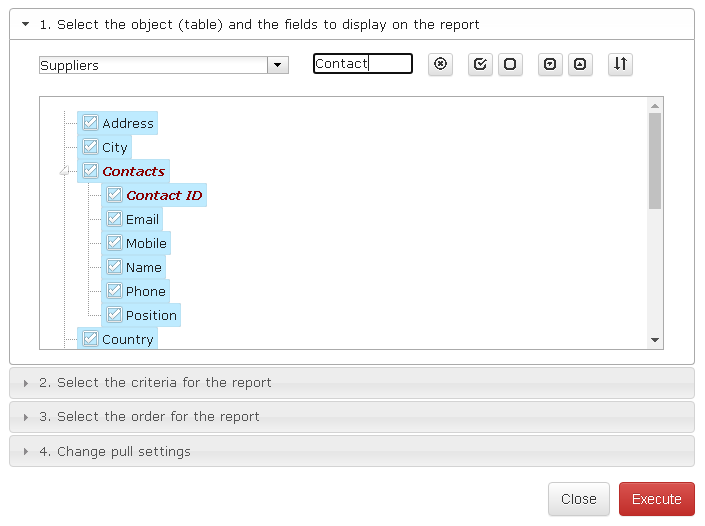Open the Suppliers table dropdown

tap(277, 65)
